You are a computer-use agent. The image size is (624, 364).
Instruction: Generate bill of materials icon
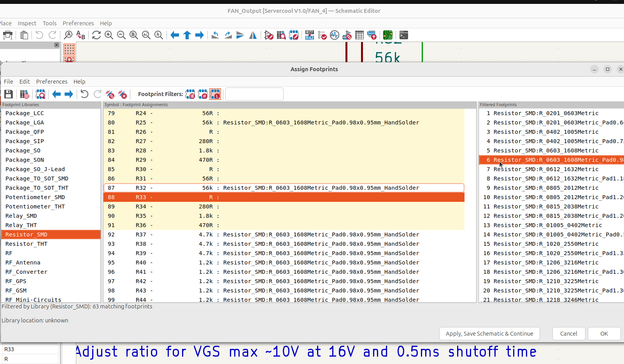(372, 35)
